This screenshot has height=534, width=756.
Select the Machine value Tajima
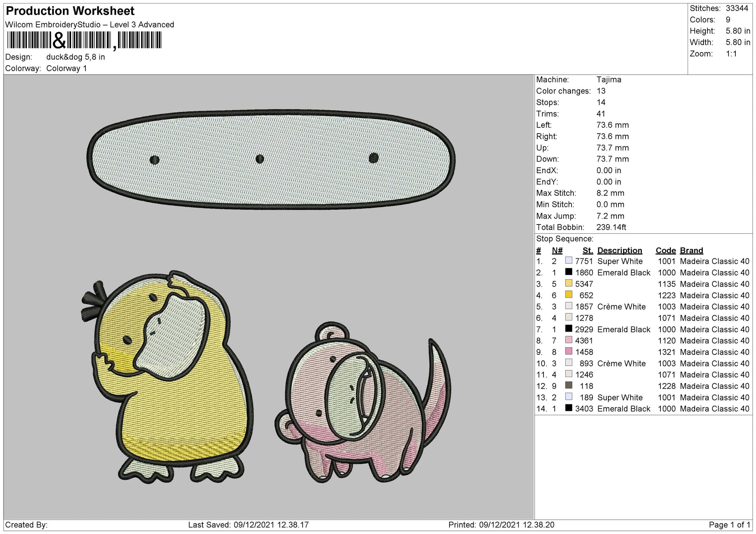(x=609, y=80)
